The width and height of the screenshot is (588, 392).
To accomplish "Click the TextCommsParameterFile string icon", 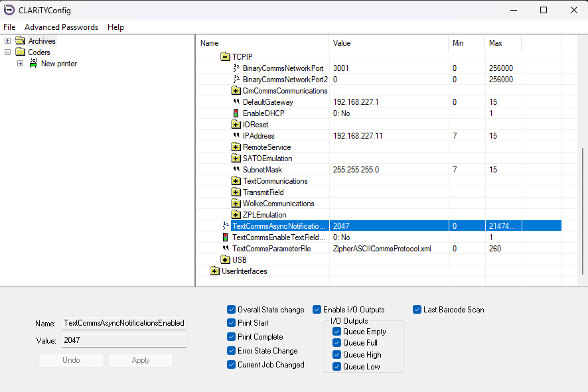I will (226, 249).
